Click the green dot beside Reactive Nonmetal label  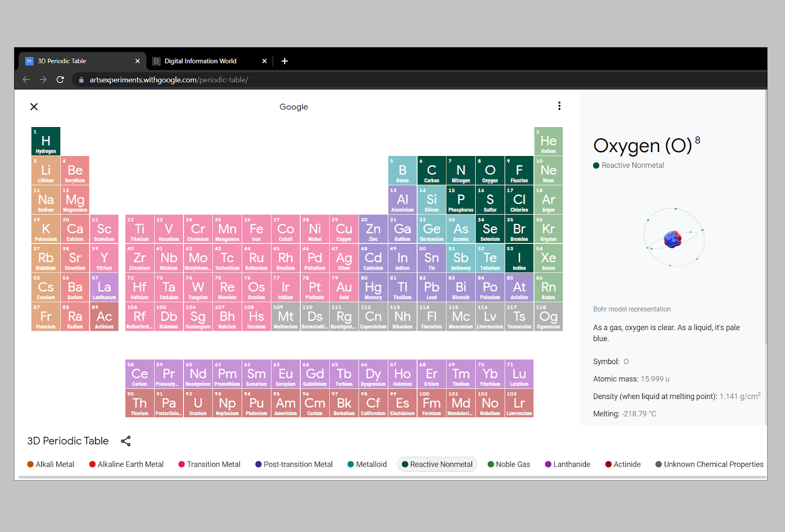596,165
